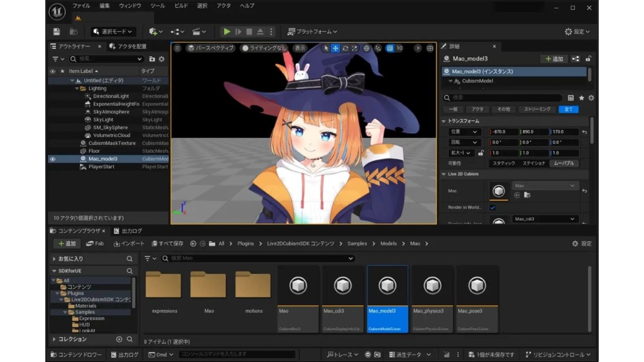Open the Edit (編集) menu
This screenshot has width=644, height=362.
(105, 6)
